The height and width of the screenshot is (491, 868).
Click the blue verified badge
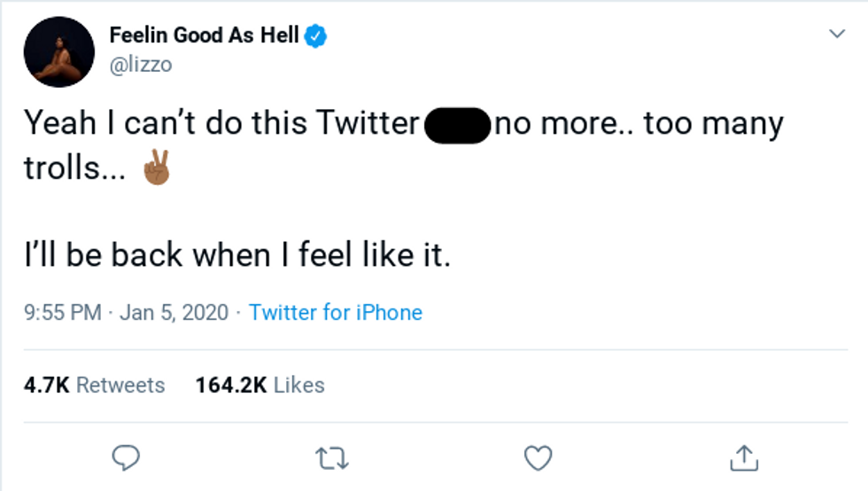click(x=317, y=36)
